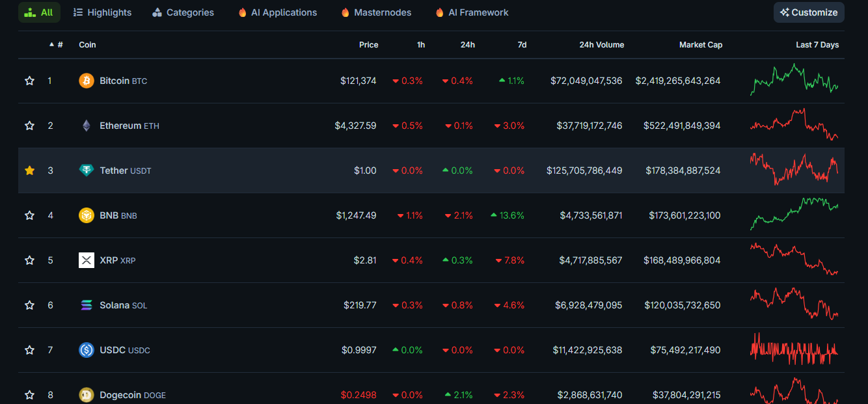The height and width of the screenshot is (404, 868).
Task: Click the XRP logo icon
Action: coord(87,260)
